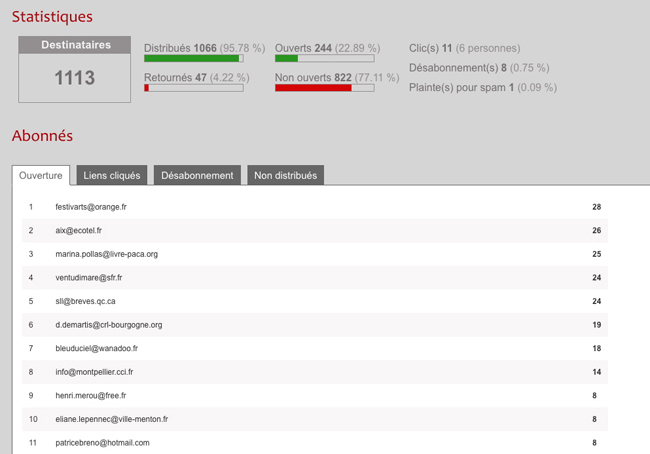Open the Liens cliqués tab
Image resolution: width=650 pixels, height=454 pixels.
112,175
